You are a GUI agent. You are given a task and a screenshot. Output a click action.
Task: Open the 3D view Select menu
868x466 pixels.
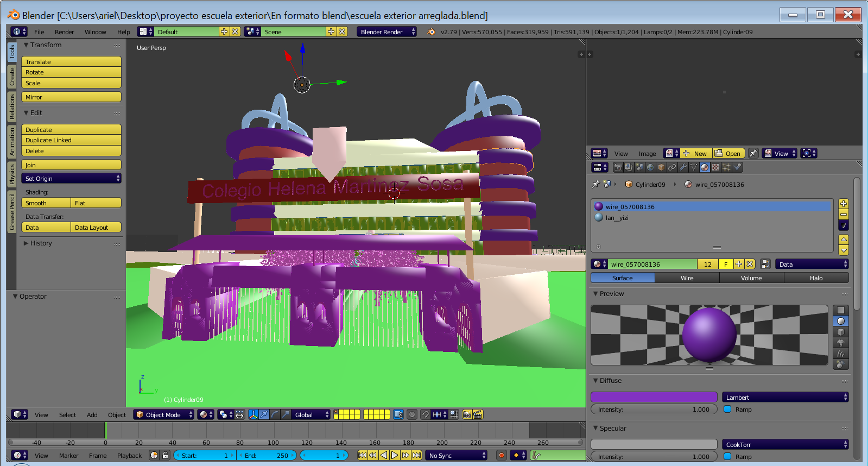[x=67, y=414]
